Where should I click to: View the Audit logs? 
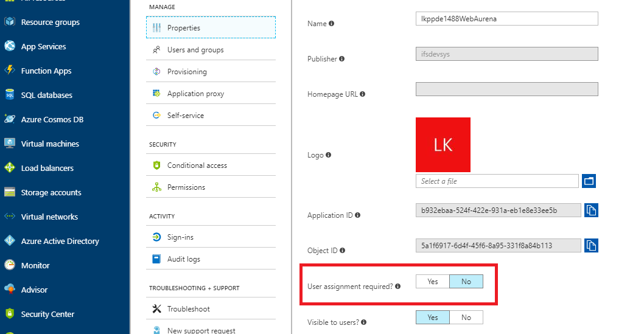point(211,259)
